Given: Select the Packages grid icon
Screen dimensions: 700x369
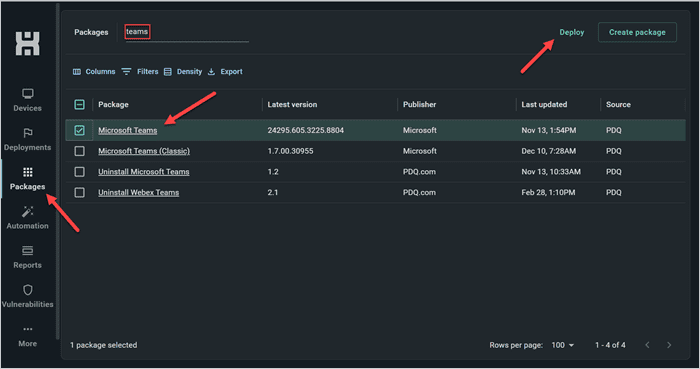Looking at the screenshot, I should coord(28,172).
